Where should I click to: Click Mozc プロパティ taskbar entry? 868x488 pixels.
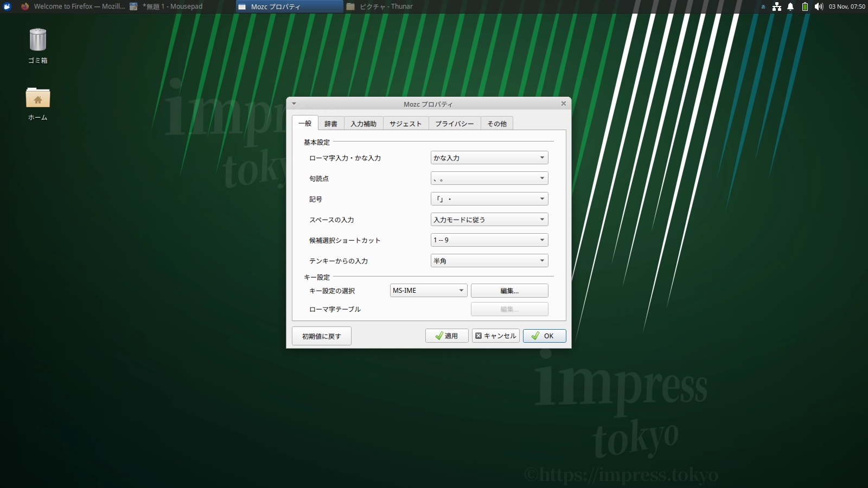(x=290, y=7)
